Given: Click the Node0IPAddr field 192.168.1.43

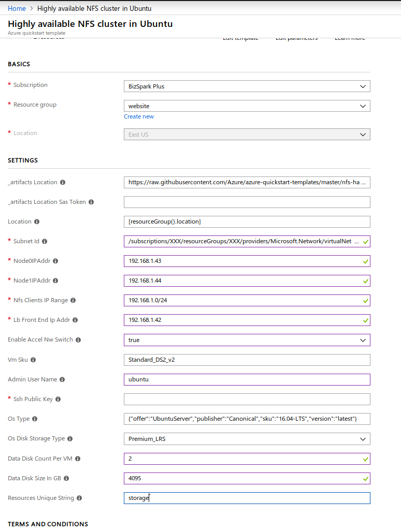Looking at the screenshot, I should tap(247, 261).
